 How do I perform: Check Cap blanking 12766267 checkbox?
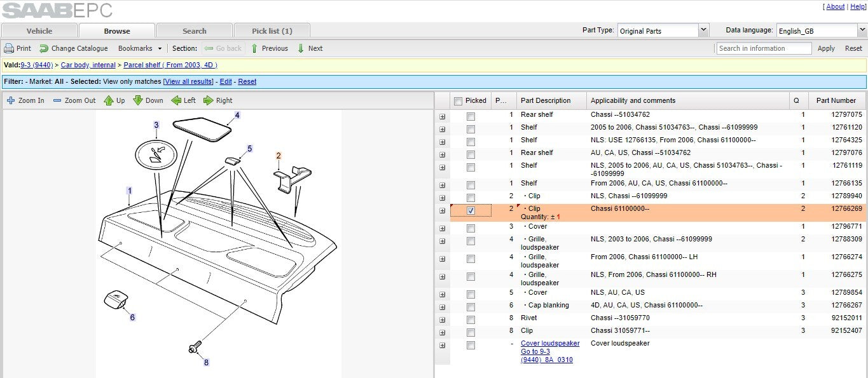[x=471, y=307]
